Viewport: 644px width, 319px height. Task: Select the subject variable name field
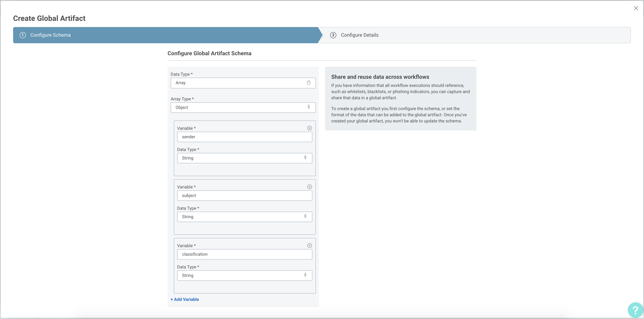pyautogui.click(x=244, y=195)
